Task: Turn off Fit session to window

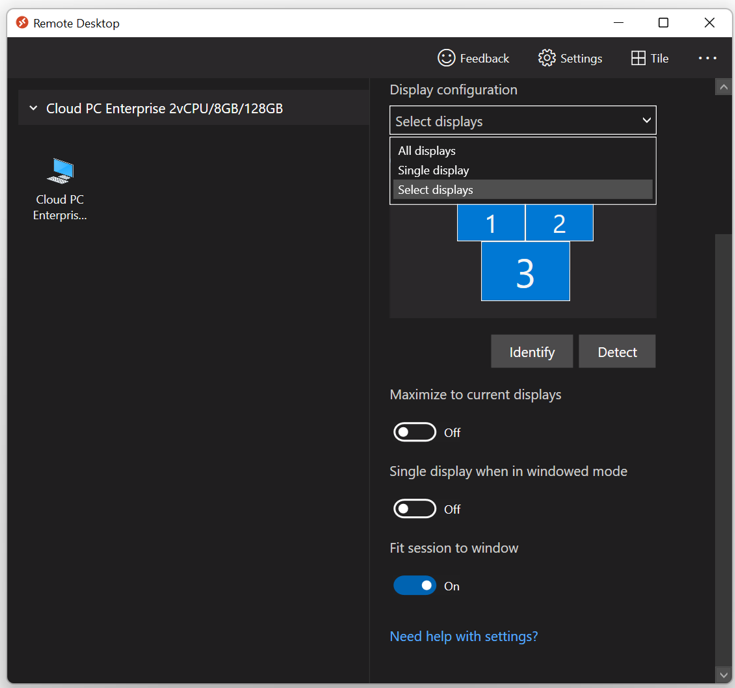Action: (414, 586)
